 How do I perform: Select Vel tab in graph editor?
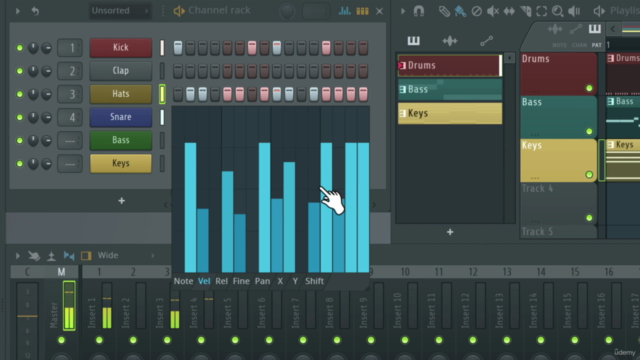204,281
